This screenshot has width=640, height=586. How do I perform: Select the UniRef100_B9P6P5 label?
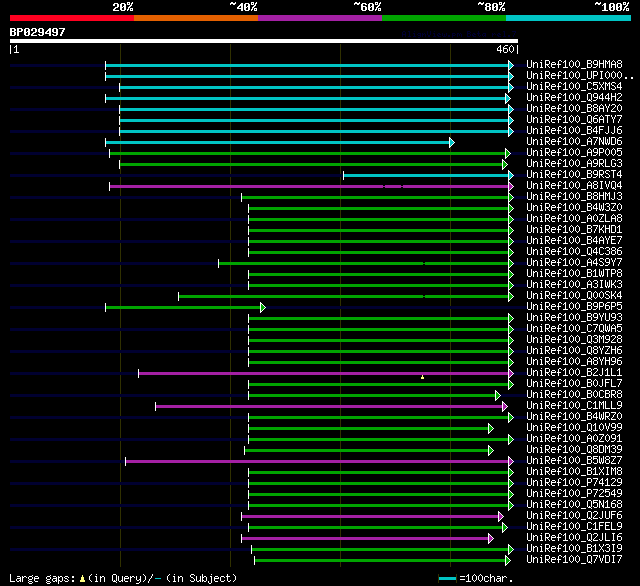tap(574, 307)
